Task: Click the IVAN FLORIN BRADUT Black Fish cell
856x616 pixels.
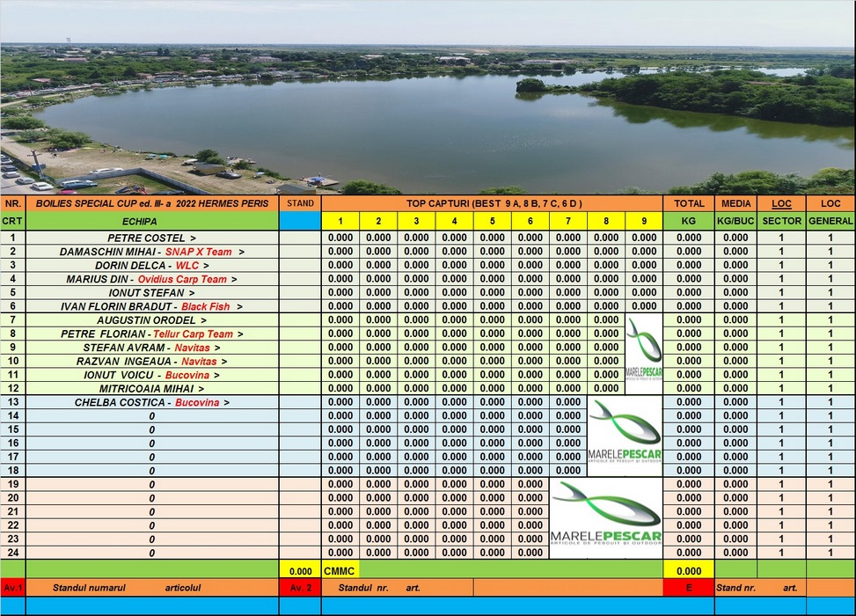Action: 151,306
